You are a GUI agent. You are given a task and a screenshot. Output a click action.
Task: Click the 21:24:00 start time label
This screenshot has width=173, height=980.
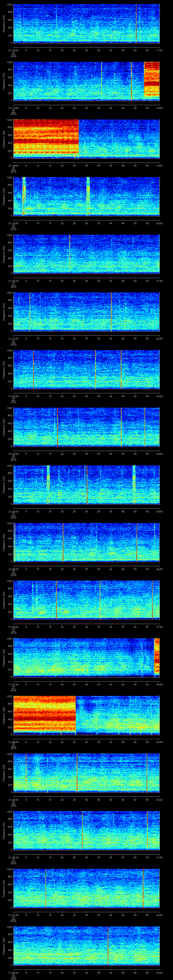click(x=13, y=511)
